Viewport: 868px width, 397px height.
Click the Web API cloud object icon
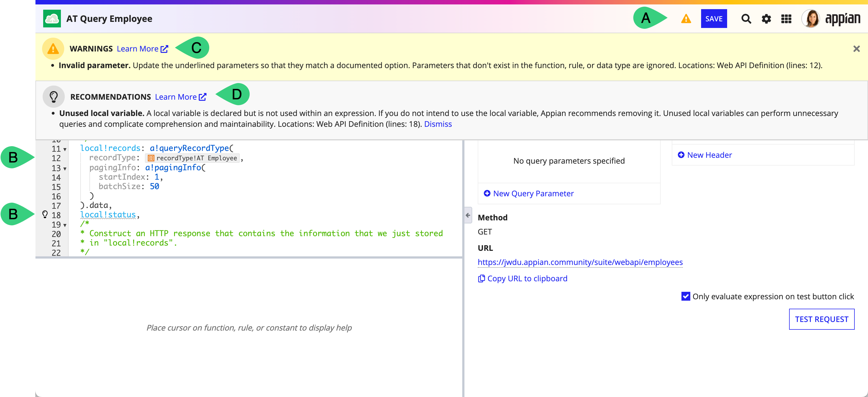[x=52, y=19]
